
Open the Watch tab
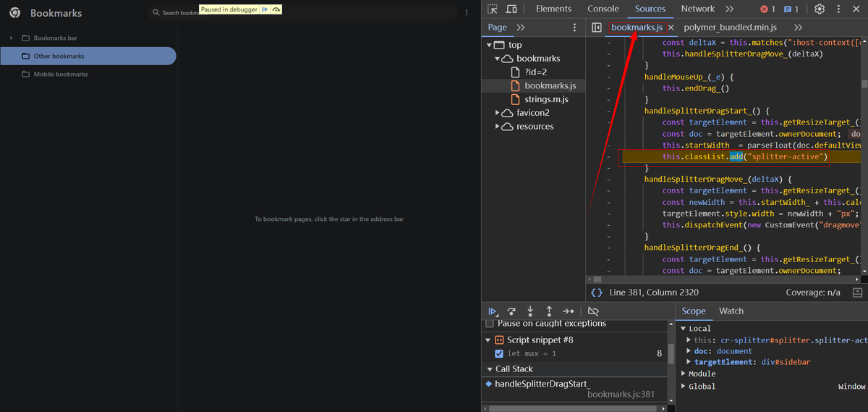click(731, 311)
